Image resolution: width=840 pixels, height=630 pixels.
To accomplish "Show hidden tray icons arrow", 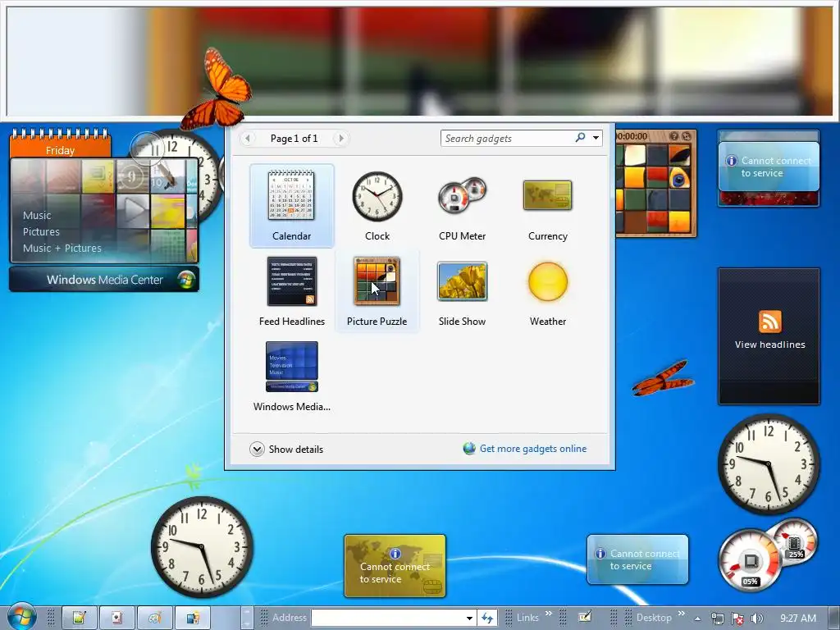I will [x=697, y=619].
